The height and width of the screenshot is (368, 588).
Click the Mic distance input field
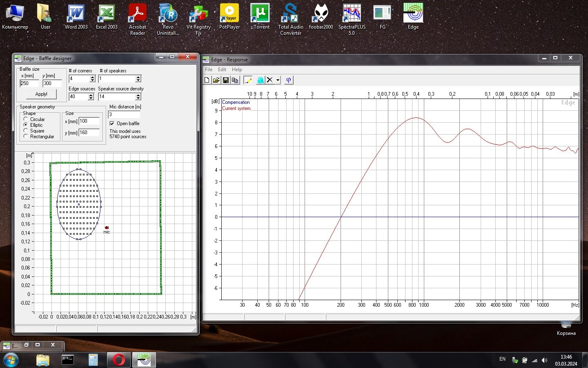[x=124, y=114]
